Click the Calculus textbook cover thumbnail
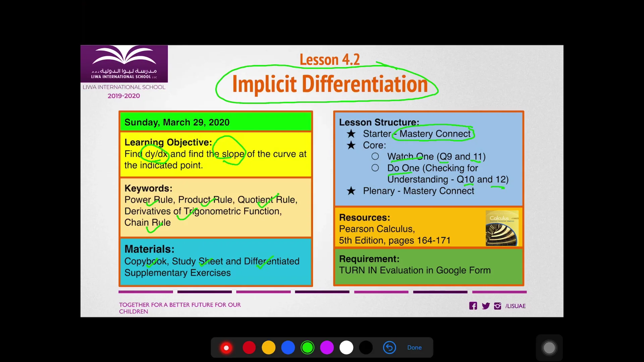This screenshot has width=644, height=362. point(502,228)
